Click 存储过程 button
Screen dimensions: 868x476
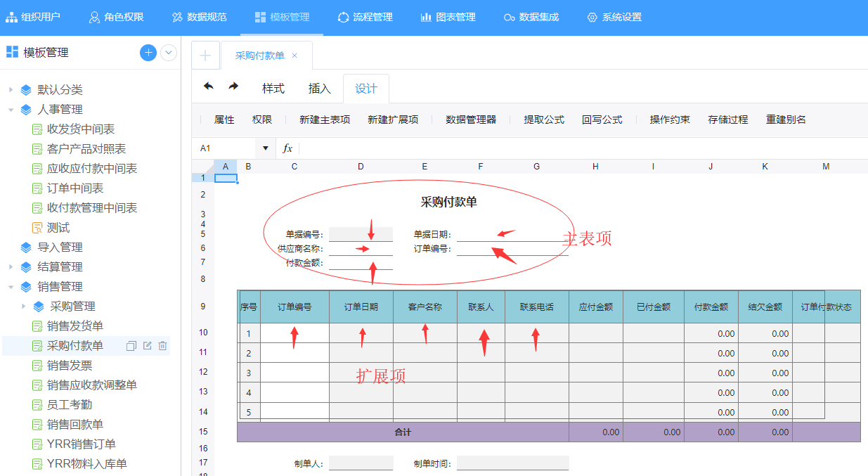(728, 120)
